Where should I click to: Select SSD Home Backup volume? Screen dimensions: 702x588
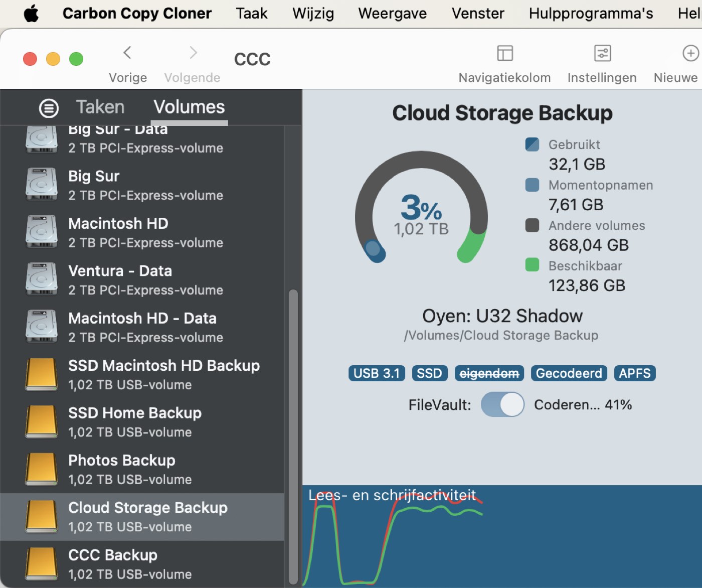pos(142,422)
